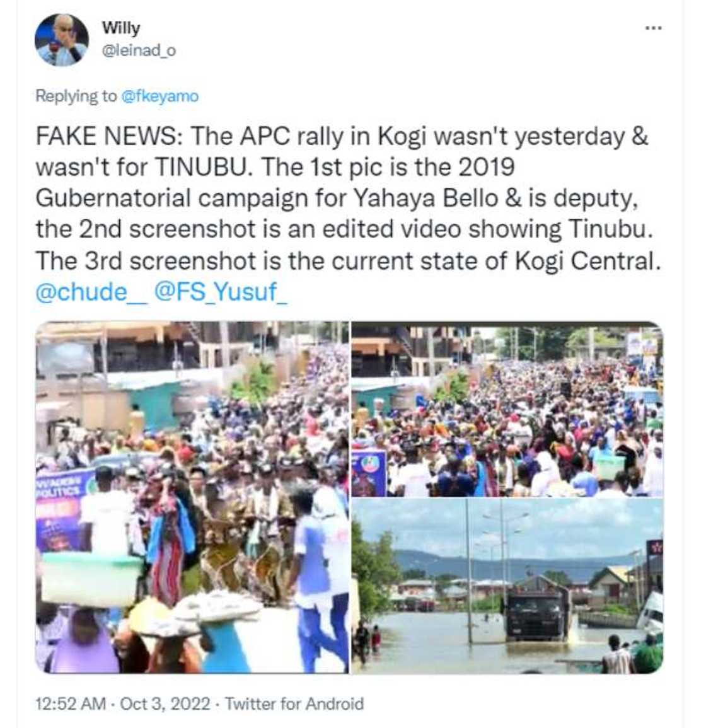The height and width of the screenshot is (728, 706).
Task: Open the @chude__ mention link
Action: 91,293
